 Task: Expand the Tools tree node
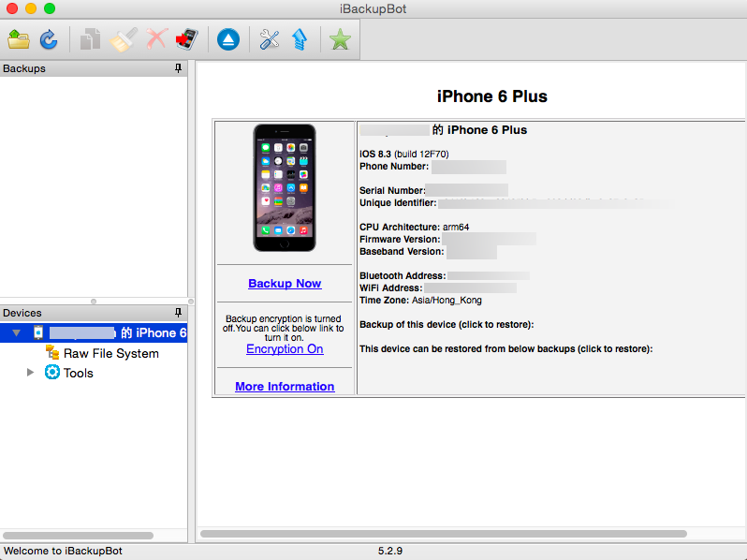(x=30, y=372)
